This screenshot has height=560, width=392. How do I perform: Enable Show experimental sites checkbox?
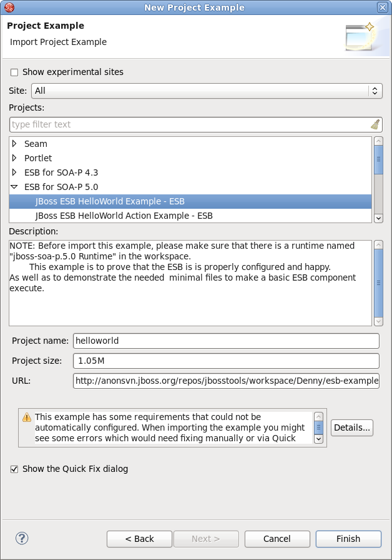click(x=14, y=72)
